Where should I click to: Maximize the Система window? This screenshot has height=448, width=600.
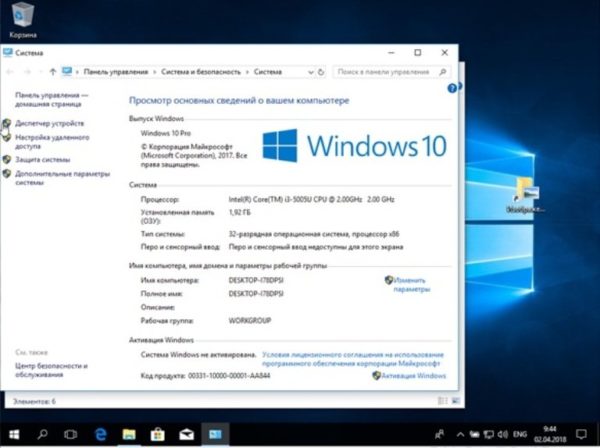click(417, 52)
